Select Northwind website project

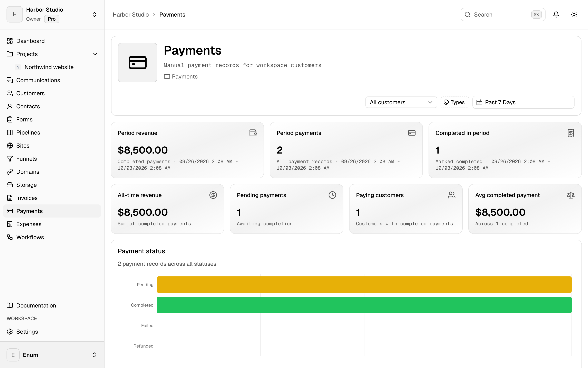[x=56, y=67]
